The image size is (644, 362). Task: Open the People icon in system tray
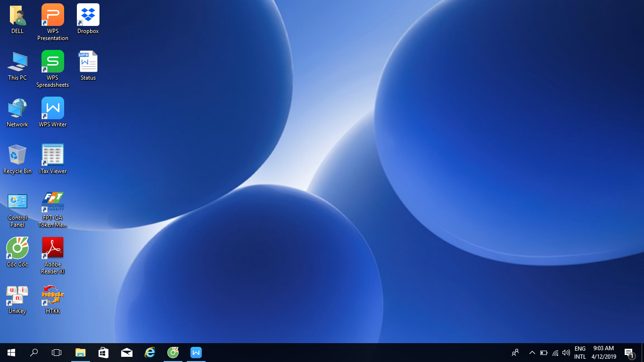(515, 353)
